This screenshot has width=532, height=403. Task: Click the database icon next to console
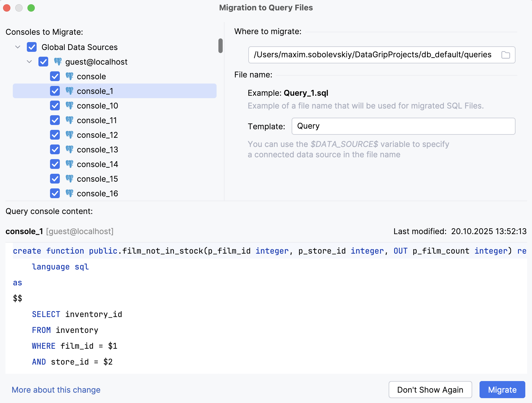point(70,77)
